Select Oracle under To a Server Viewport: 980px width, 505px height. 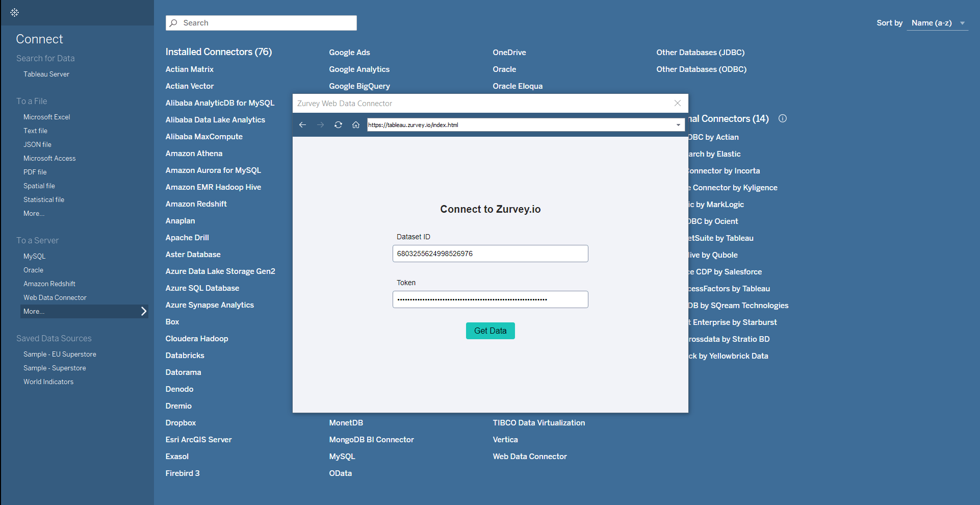pyautogui.click(x=33, y=270)
